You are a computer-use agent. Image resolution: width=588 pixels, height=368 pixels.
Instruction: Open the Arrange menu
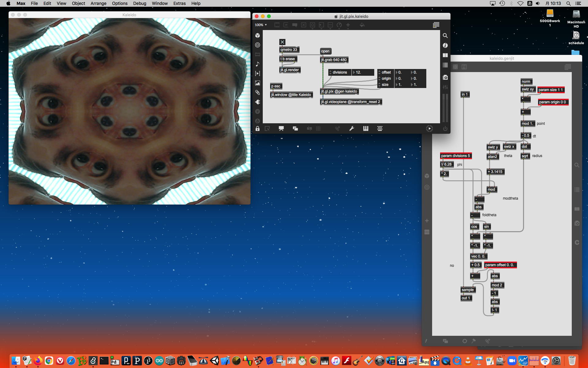click(x=98, y=3)
